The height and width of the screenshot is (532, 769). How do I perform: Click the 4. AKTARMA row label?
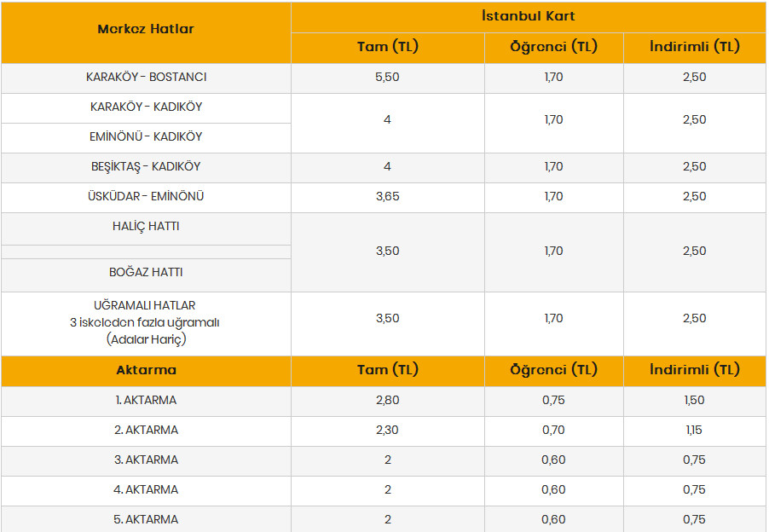pyautogui.click(x=146, y=489)
